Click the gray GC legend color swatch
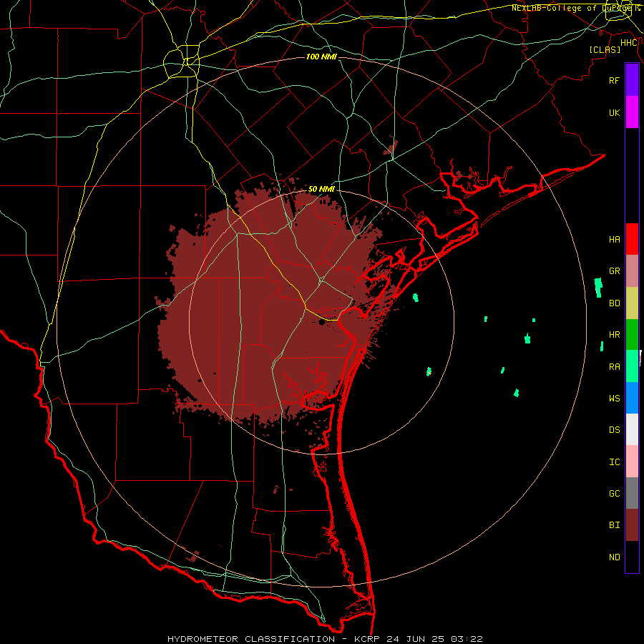 [632, 493]
